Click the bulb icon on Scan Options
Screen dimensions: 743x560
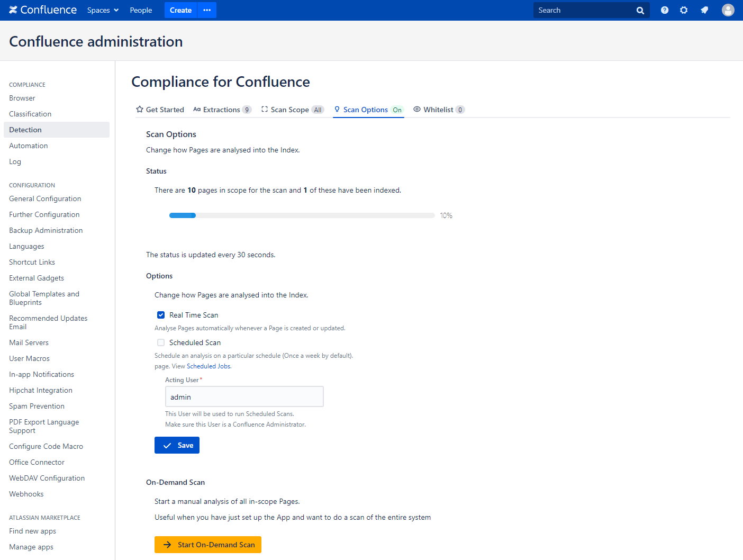point(337,109)
